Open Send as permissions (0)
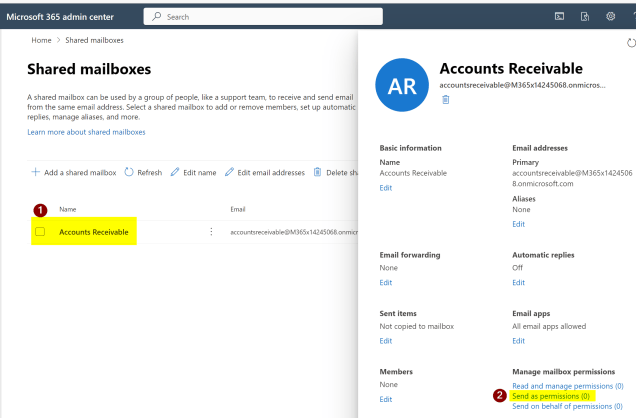Image resolution: width=636 pixels, height=418 pixels. (x=551, y=396)
